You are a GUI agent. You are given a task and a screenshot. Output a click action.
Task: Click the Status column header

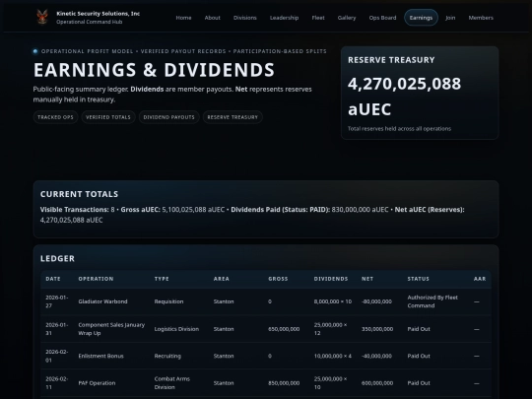pyautogui.click(x=419, y=279)
